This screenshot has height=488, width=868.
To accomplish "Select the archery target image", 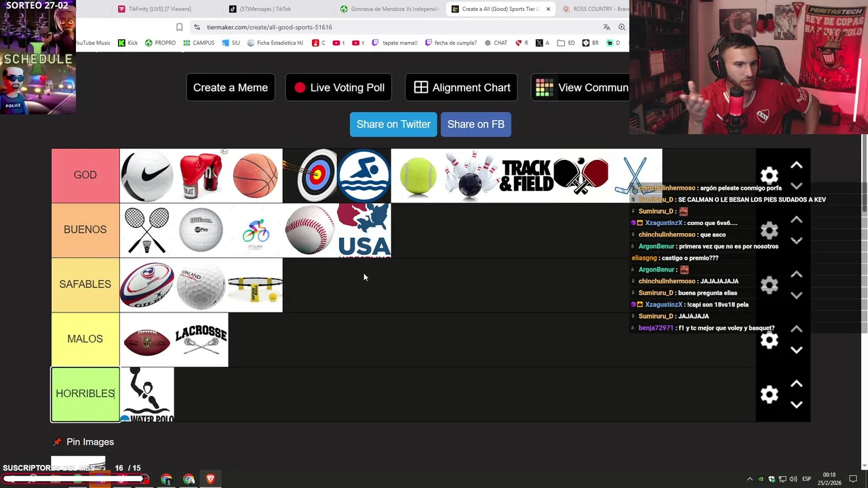I will click(309, 176).
